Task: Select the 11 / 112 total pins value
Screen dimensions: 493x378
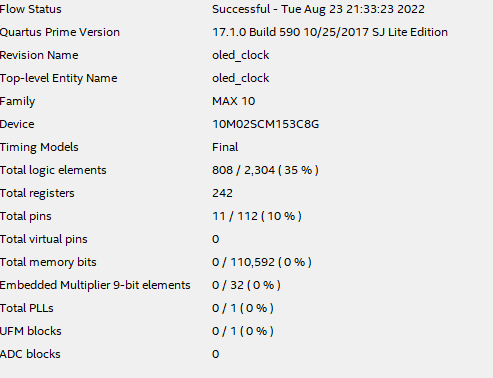Action: (257, 216)
